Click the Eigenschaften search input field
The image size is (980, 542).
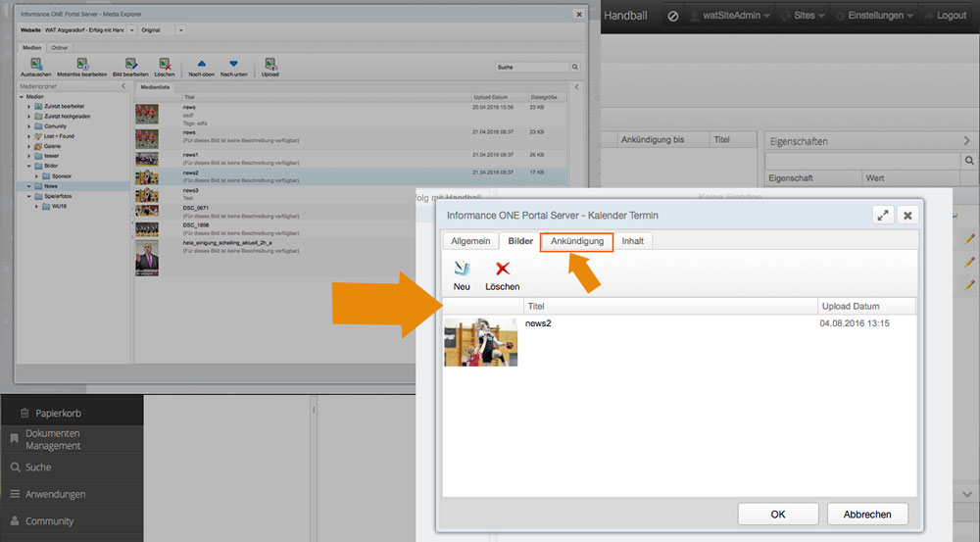[862, 161]
